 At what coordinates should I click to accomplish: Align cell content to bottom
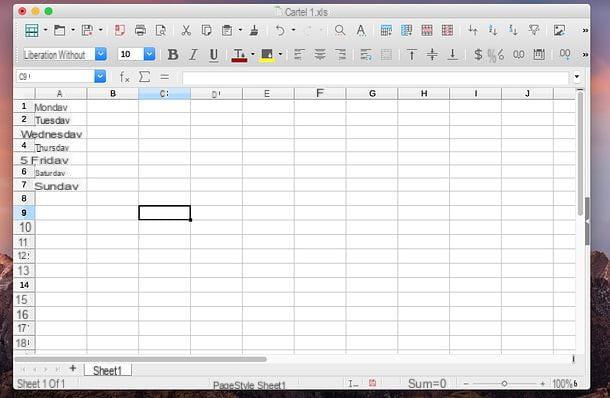(452, 54)
